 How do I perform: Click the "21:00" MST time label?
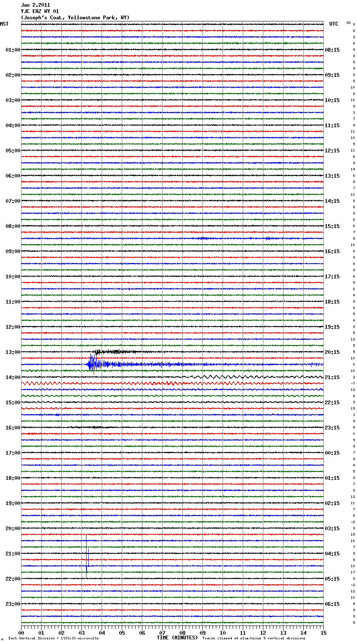pos(13,554)
